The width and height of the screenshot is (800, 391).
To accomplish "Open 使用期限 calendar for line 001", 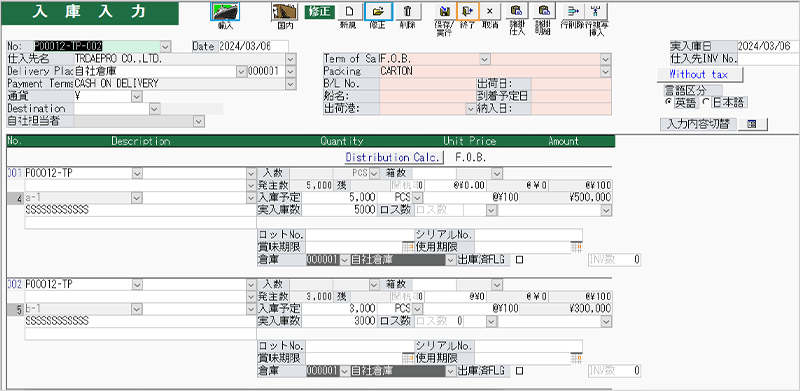I will tap(577, 247).
